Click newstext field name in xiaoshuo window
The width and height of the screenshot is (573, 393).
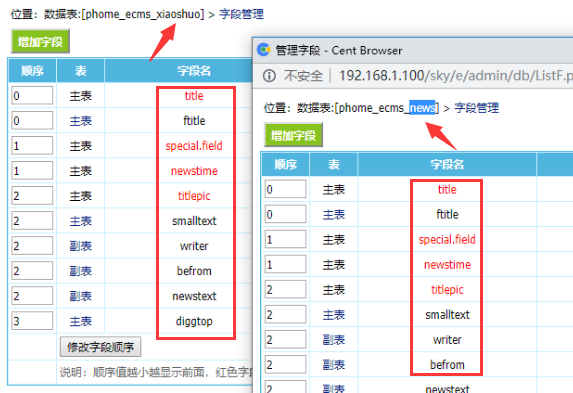tap(194, 296)
